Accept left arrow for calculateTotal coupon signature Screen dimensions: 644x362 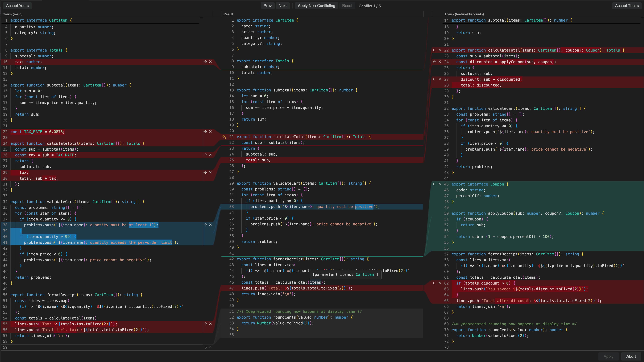pyautogui.click(x=435, y=50)
